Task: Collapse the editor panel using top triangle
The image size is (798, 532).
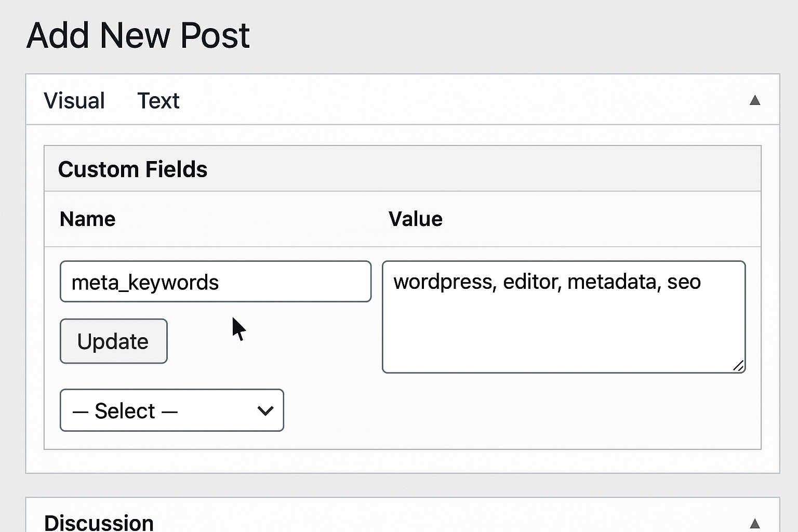Action: [x=755, y=100]
